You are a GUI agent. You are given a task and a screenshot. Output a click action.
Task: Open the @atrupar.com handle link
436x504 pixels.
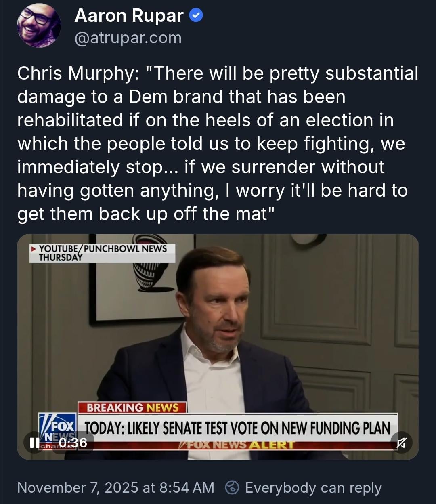[128, 38]
